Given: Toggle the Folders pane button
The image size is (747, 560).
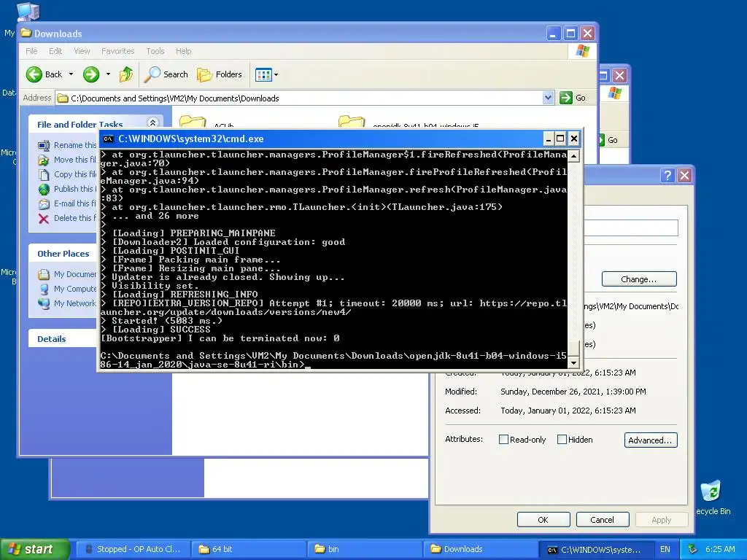Looking at the screenshot, I should click(x=220, y=74).
